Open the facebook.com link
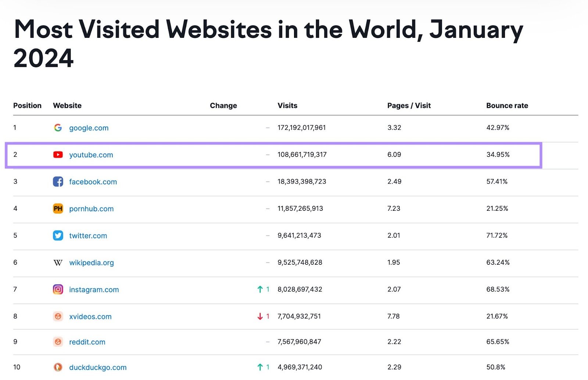Viewport: 588px width, 380px height. (93, 181)
